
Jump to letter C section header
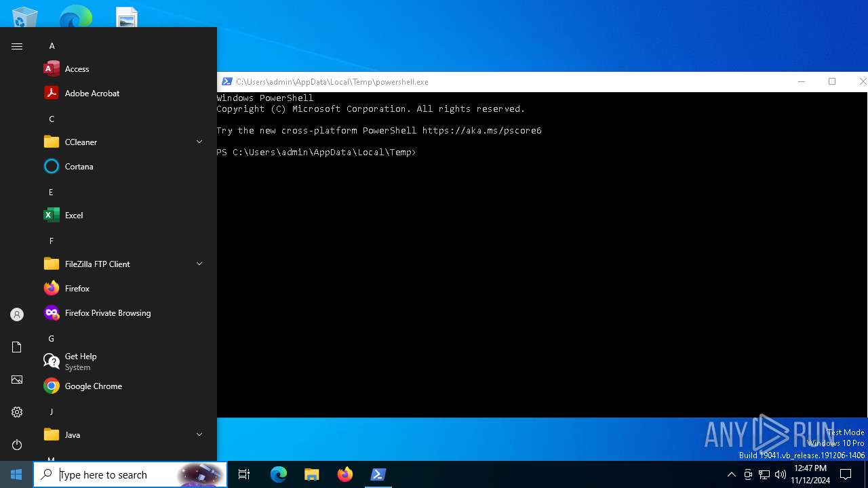(x=52, y=119)
